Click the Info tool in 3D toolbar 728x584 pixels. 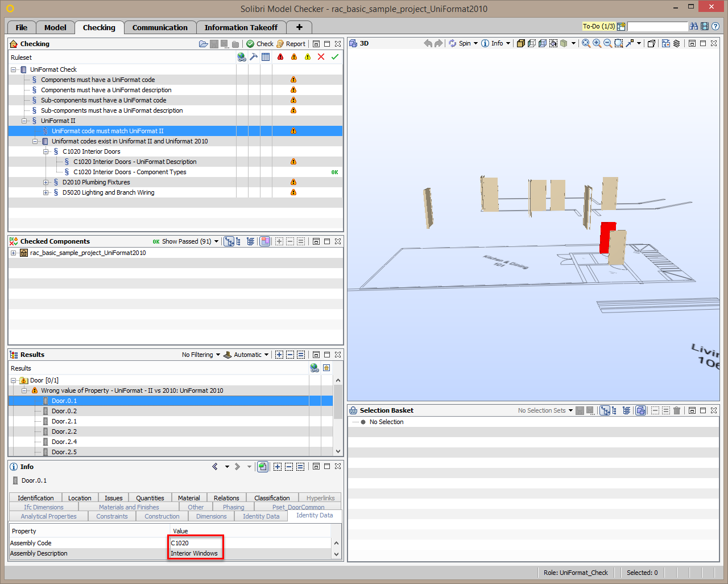[x=493, y=43]
